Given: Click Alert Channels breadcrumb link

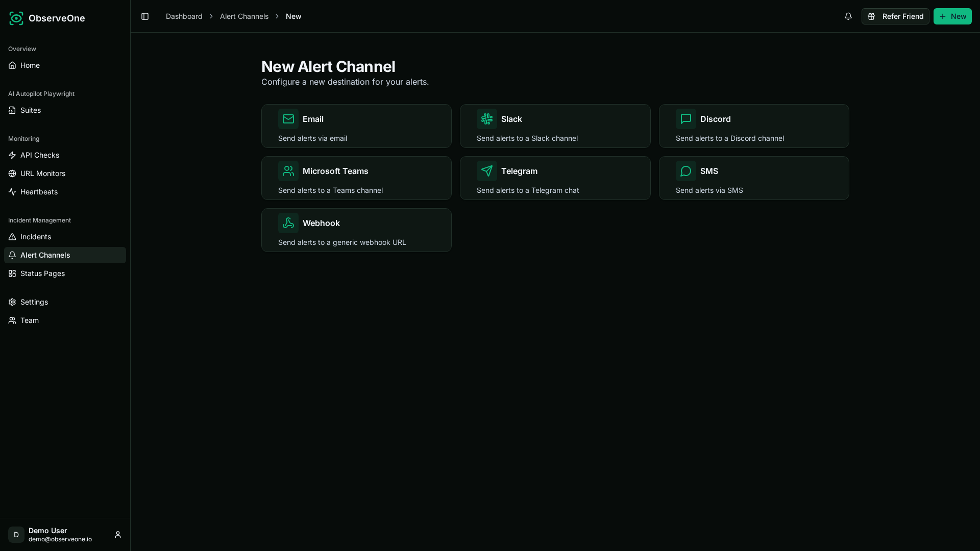Looking at the screenshot, I should tap(244, 16).
